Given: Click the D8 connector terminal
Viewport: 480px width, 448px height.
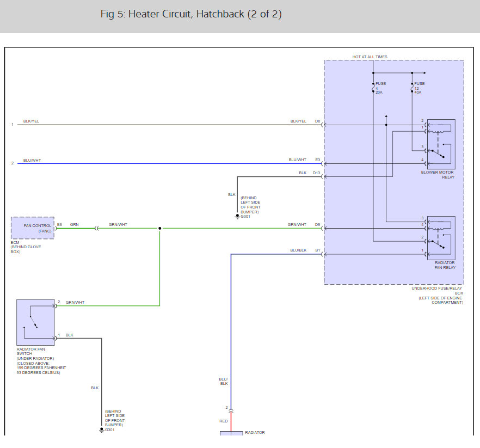Looking at the screenshot, I should [x=323, y=125].
